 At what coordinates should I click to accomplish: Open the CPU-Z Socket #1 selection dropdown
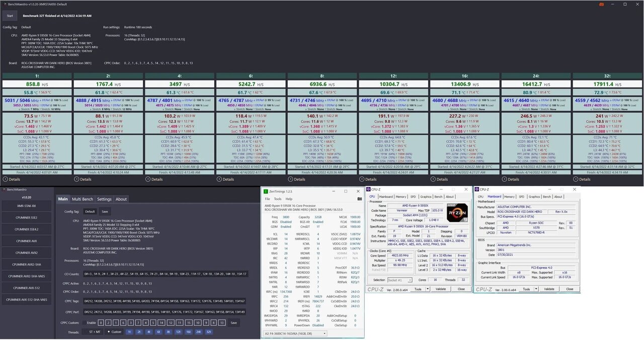tap(399, 280)
